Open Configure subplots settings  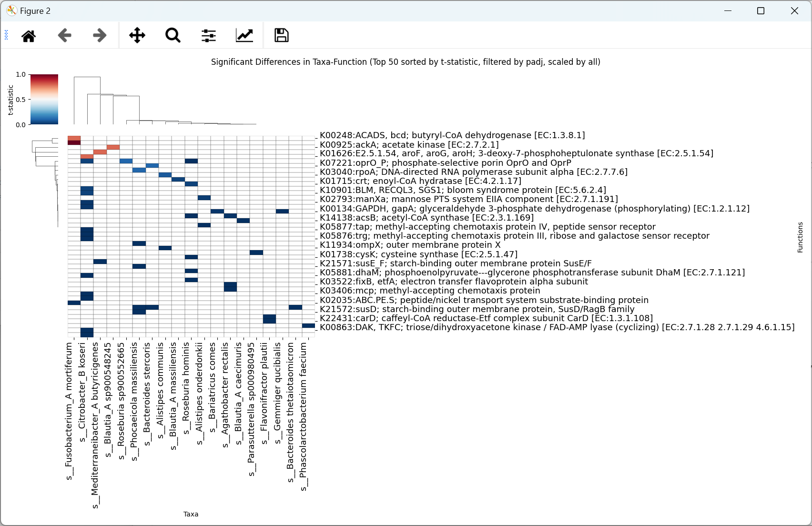[x=209, y=36]
